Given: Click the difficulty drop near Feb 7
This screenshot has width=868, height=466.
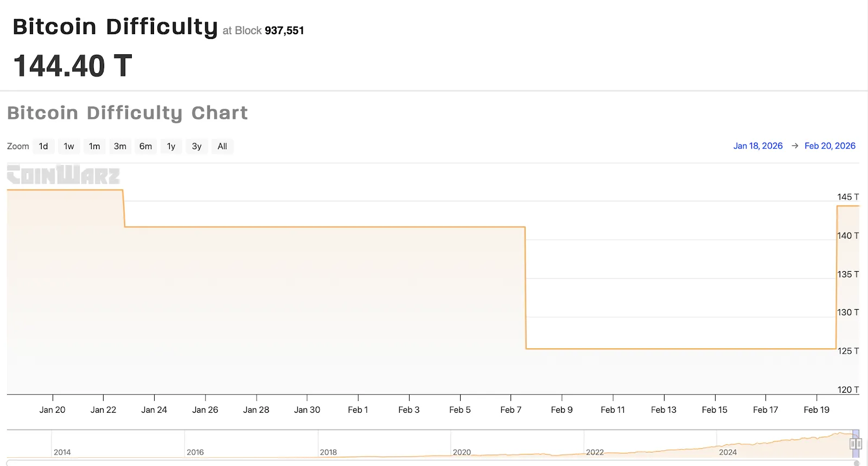Looking at the screenshot, I should pos(525,288).
